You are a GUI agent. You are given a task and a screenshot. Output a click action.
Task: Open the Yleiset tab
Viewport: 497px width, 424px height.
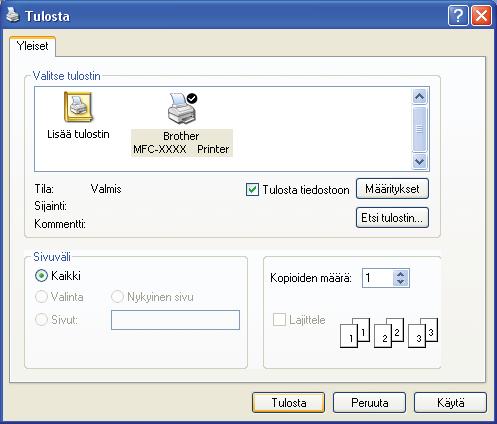click(x=33, y=46)
